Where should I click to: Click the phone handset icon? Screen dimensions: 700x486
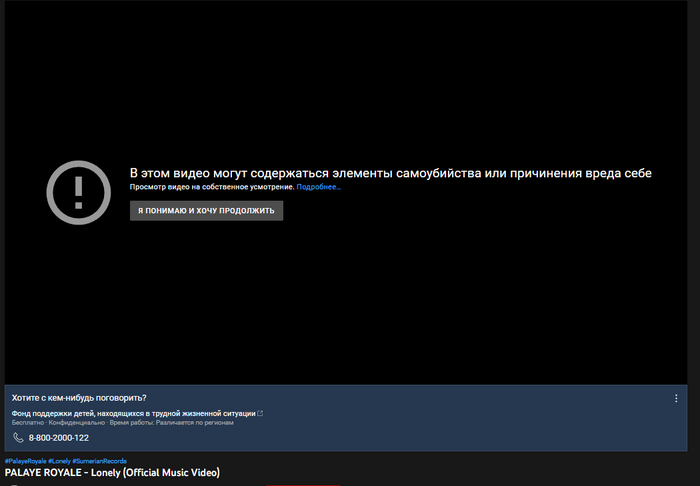[x=18, y=438]
